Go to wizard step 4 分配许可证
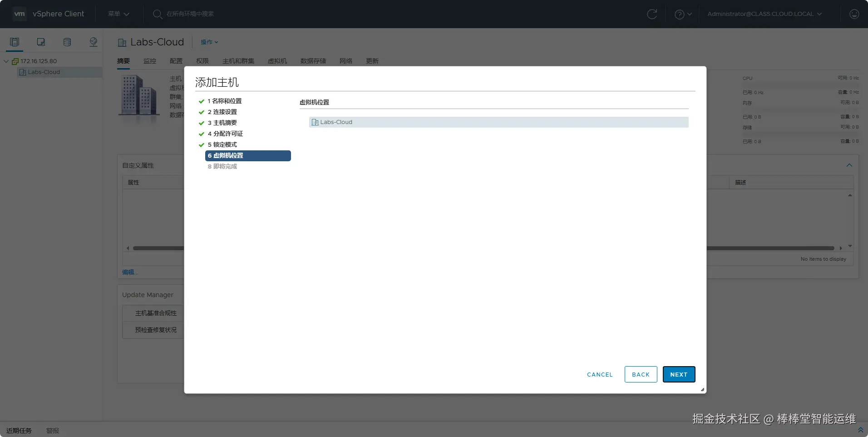This screenshot has height=437, width=868. 225,134
